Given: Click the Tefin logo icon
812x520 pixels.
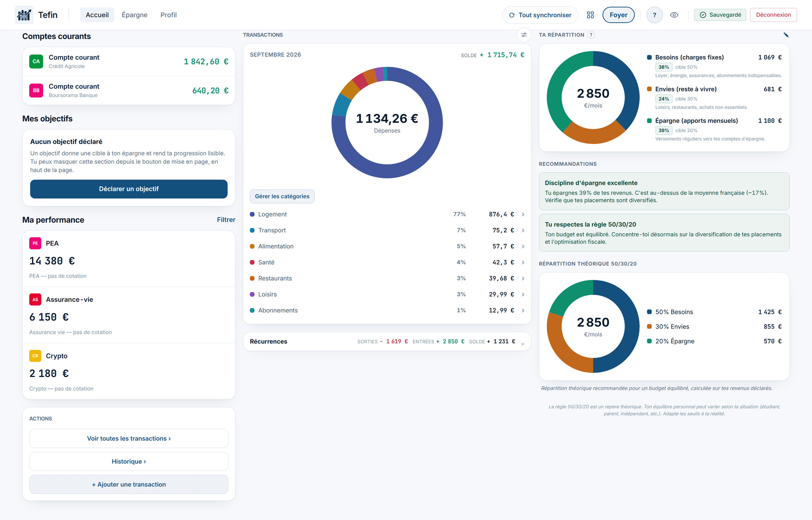Looking at the screenshot, I should 24,15.
